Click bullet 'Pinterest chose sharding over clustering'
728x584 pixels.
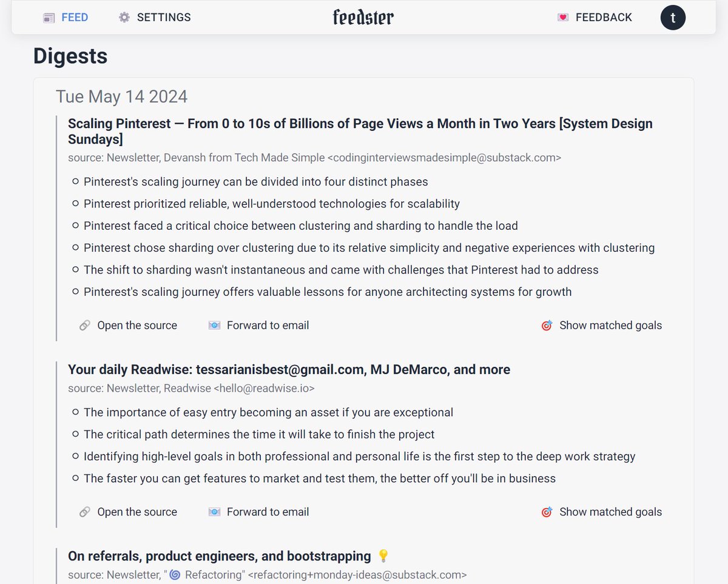(369, 248)
